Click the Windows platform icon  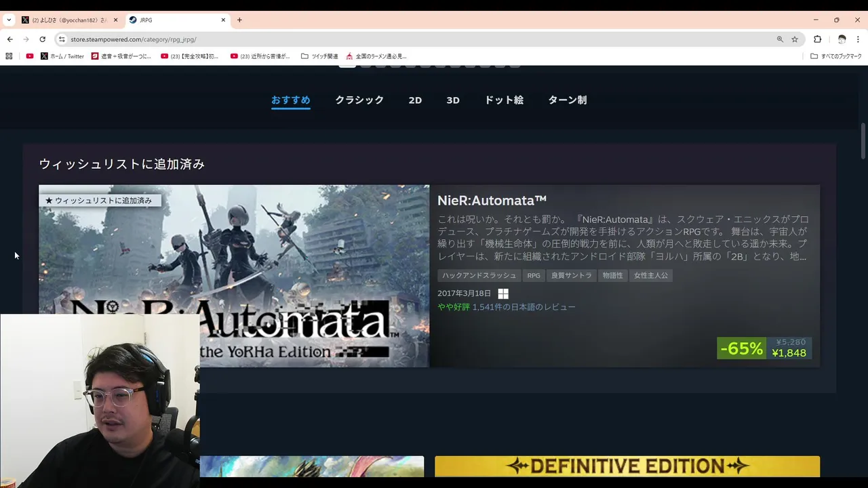[x=503, y=293]
